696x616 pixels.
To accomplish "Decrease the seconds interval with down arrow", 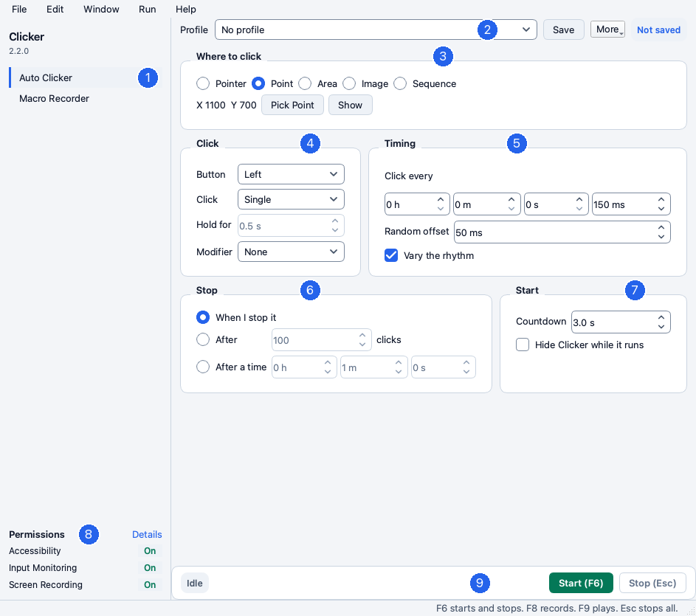I will pyautogui.click(x=579, y=209).
